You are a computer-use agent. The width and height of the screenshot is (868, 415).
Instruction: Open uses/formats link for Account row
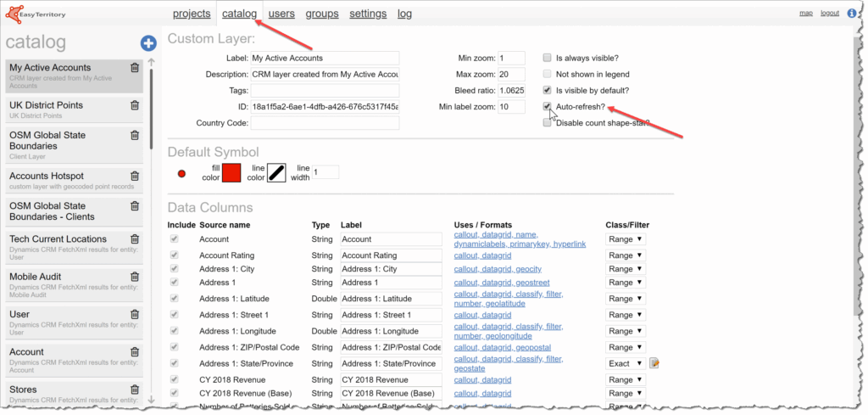pyautogui.click(x=520, y=239)
